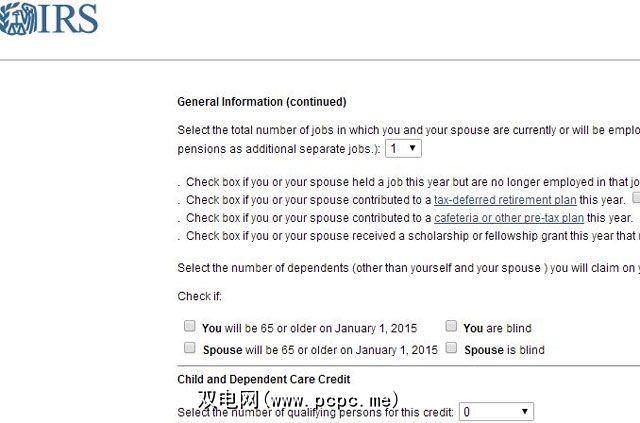Click the "Spouse will be 65 or older" label text
This screenshot has width=640, height=423.
click(x=320, y=350)
